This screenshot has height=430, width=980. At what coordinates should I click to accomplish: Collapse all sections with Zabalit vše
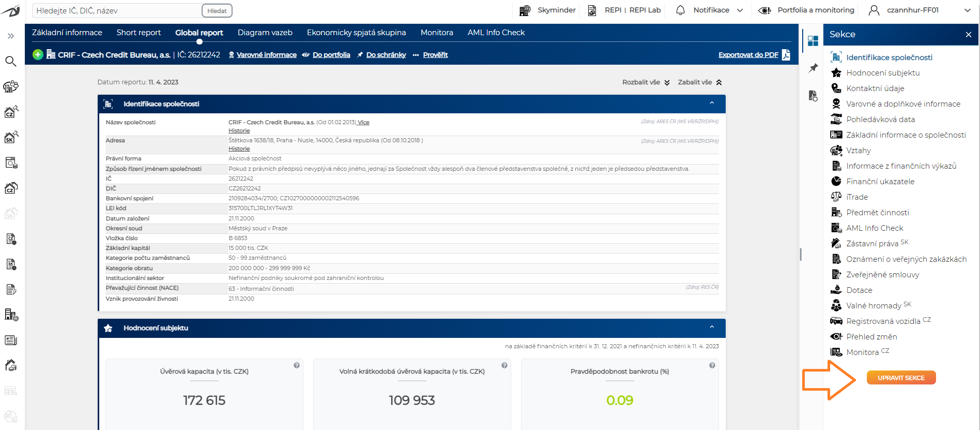(700, 82)
